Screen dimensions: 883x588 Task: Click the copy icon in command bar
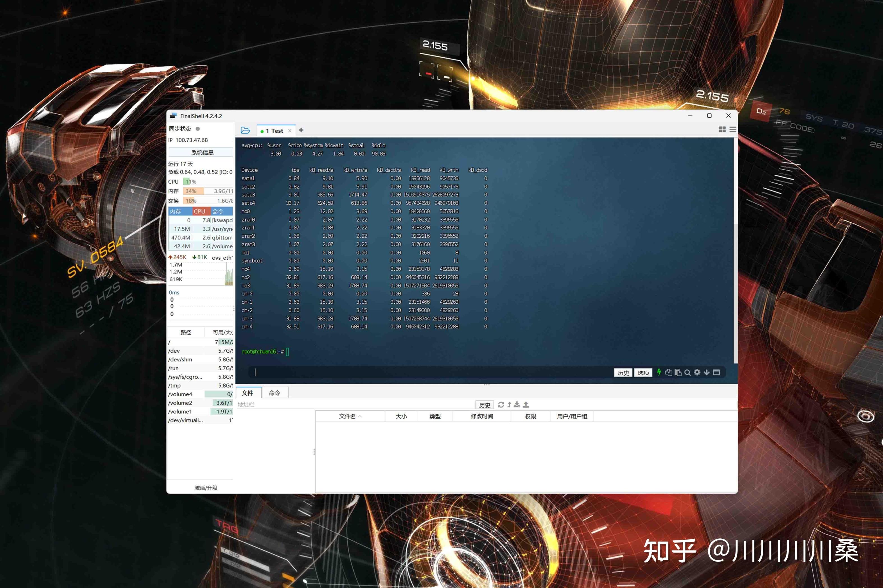(668, 372)
